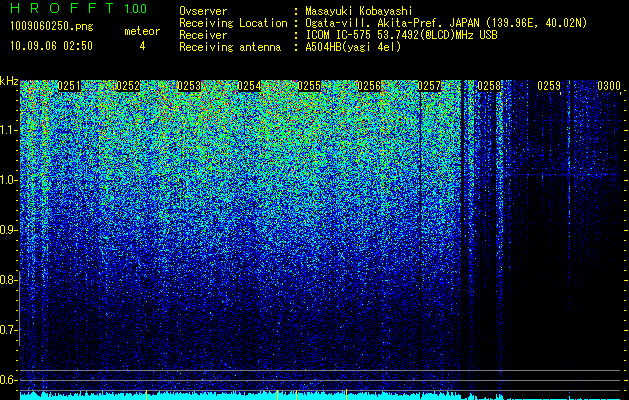Click the 0.8 kHz frequency axis label

pos(8,280)
